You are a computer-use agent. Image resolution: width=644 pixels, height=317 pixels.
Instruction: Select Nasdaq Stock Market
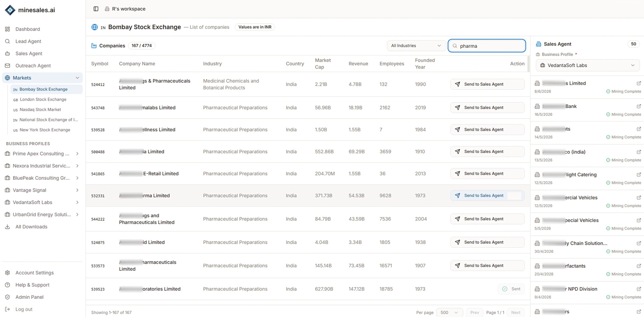tap(40, 110)
